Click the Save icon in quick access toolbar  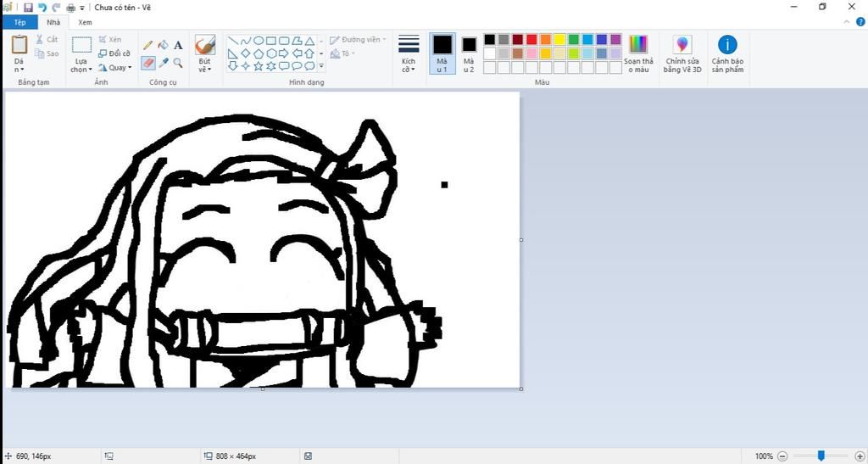coord(28,7)
